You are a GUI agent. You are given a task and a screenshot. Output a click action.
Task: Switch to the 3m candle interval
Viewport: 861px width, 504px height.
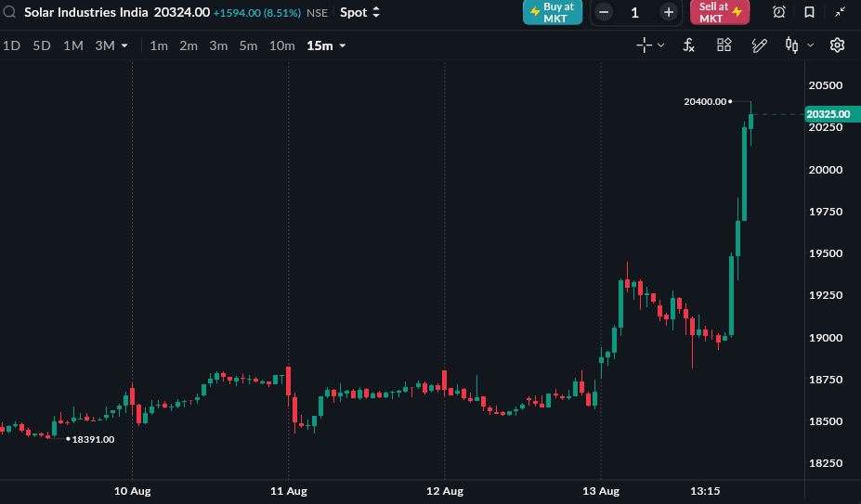point(218,45)
